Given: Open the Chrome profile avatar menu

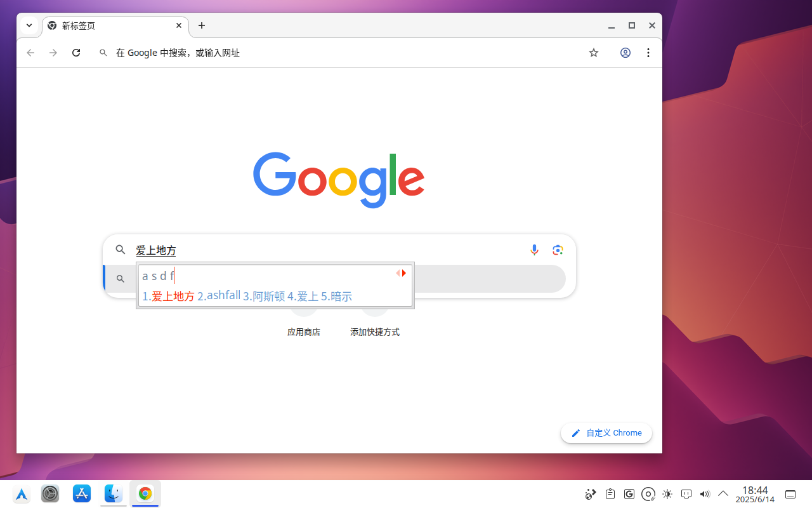Looking at the screenshot, I should pos(625,53).
